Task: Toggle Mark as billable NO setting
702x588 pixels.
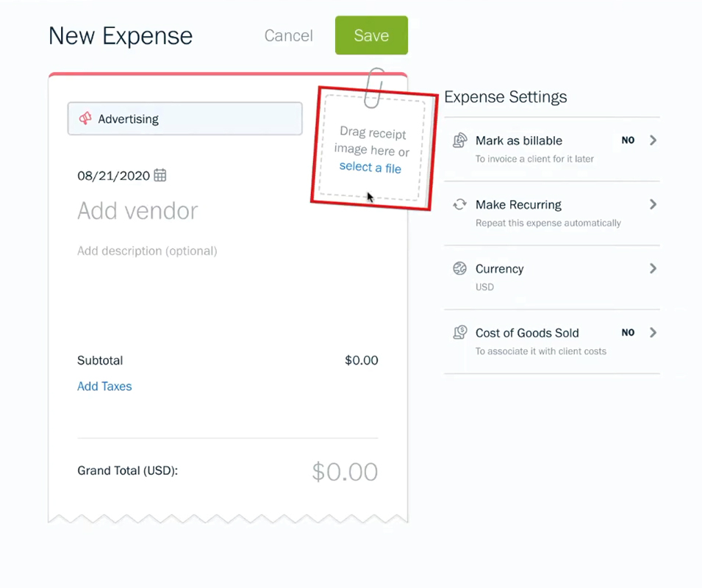Action: coord(628,140)
